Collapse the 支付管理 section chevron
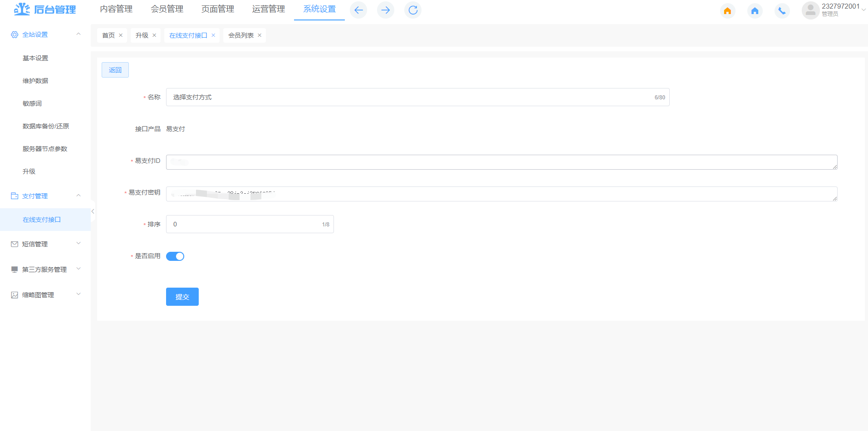The height and width of the screenshot is (431, 868). click(78, 196)
